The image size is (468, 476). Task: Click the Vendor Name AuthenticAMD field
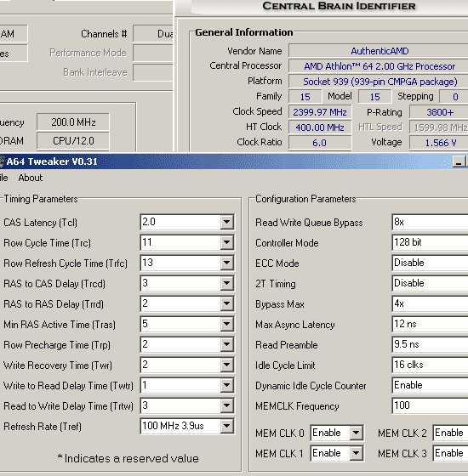pos(379,51)
